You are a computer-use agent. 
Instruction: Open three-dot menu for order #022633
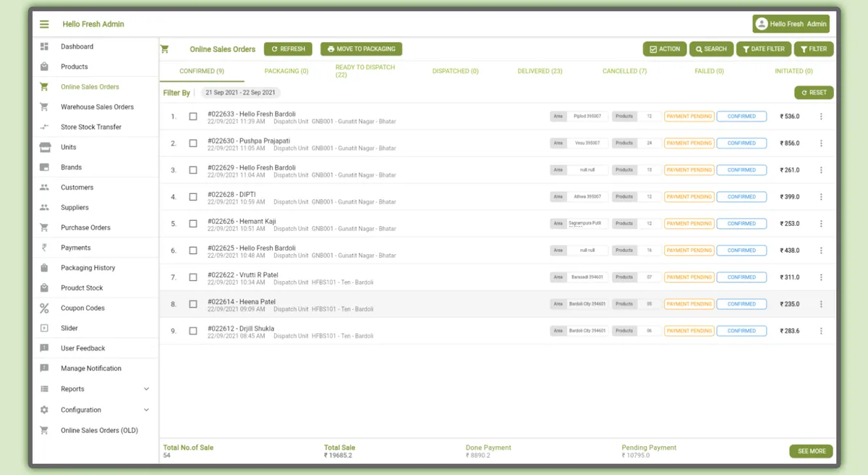point(821,117)
